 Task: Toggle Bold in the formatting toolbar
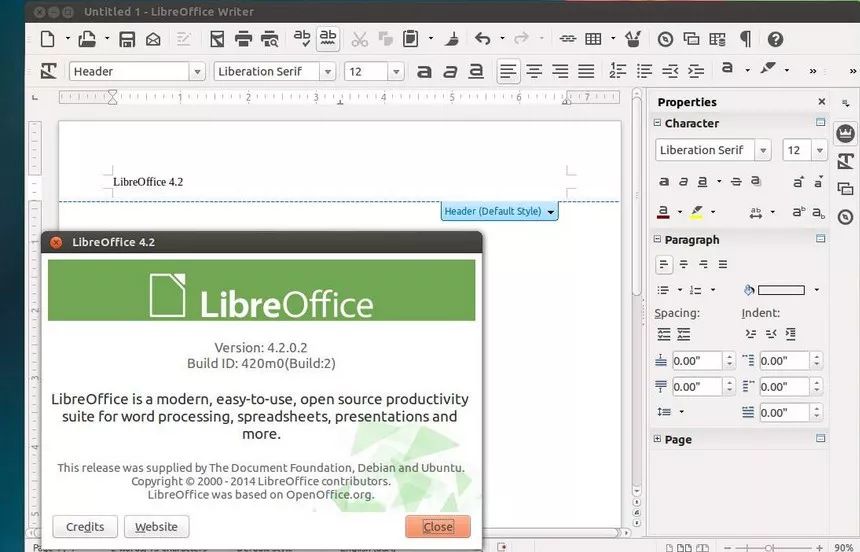click(x=424, y=72)
